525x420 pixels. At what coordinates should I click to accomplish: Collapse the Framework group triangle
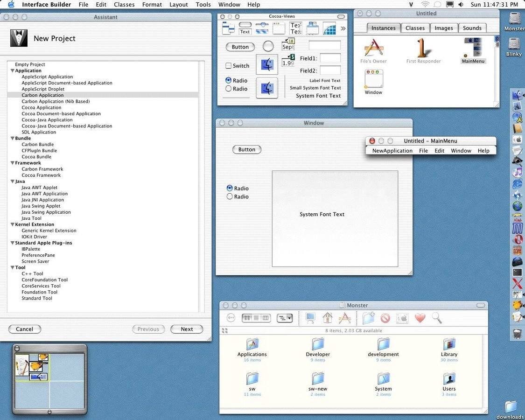tap(13, 163)
